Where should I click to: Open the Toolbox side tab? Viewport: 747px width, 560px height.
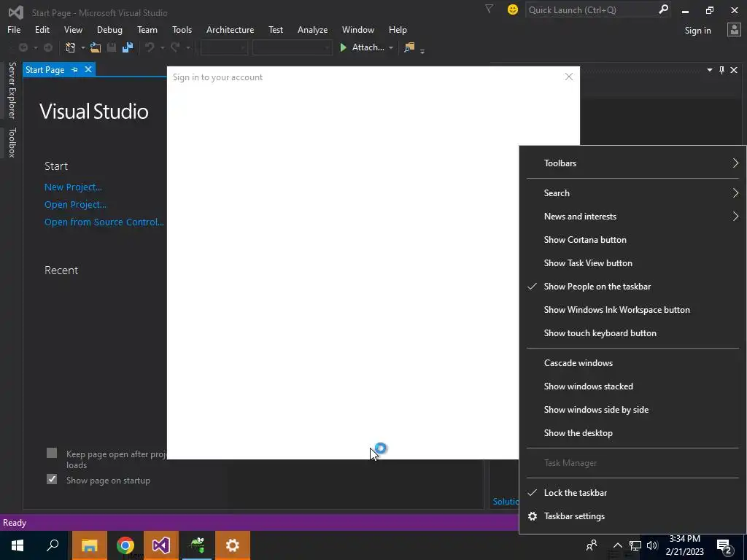tap(12, 142)
